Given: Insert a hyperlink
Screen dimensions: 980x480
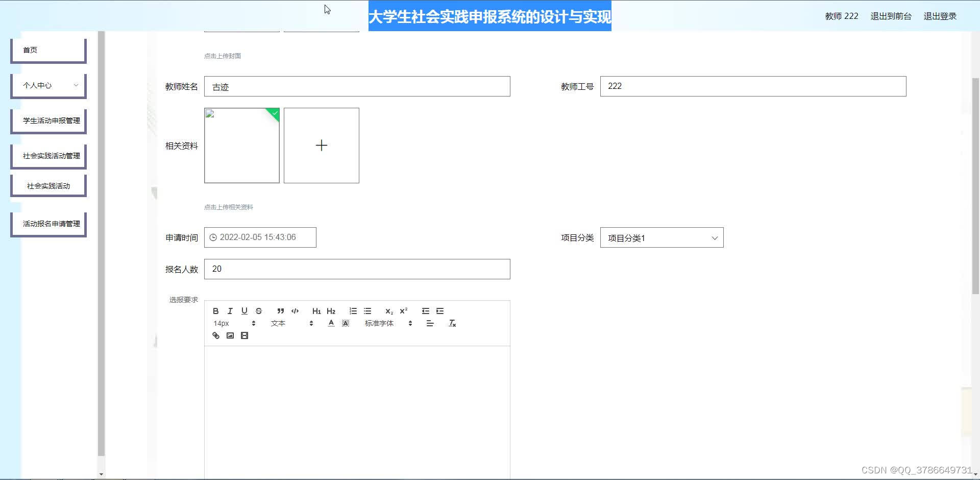Looking at the screenshot, I should tap(216, 335).
